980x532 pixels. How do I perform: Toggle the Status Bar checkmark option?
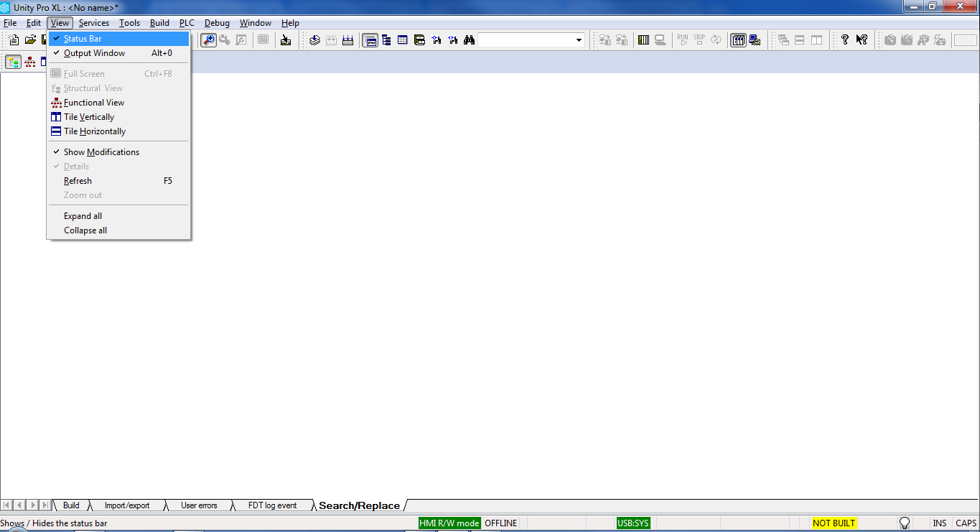[x=83, y=39]
